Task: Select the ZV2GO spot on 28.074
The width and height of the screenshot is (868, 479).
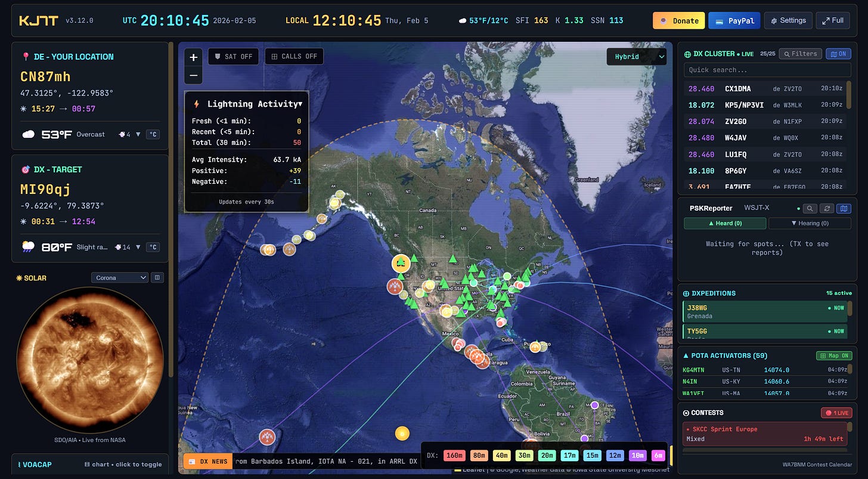Action: (x=765, y=122)
